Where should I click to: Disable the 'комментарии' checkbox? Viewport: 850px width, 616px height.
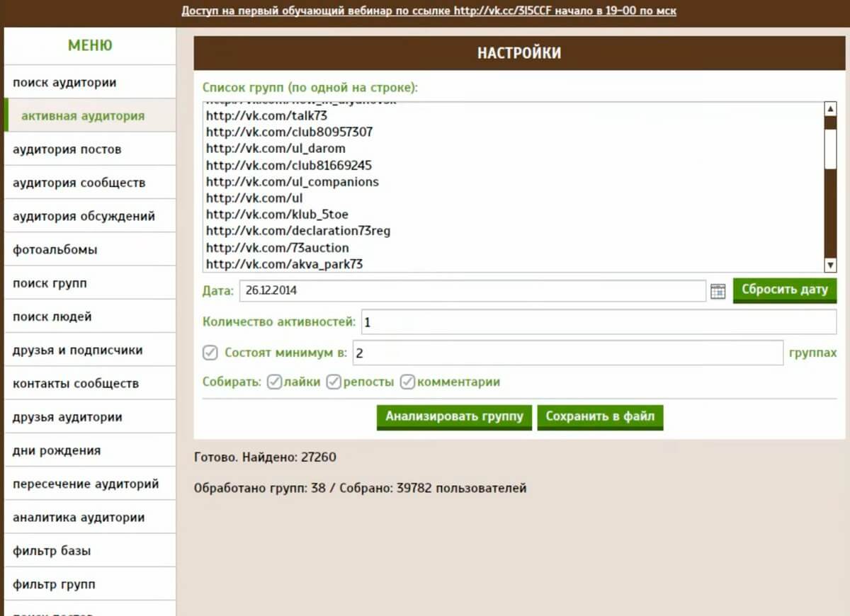(x=407, y=382)
